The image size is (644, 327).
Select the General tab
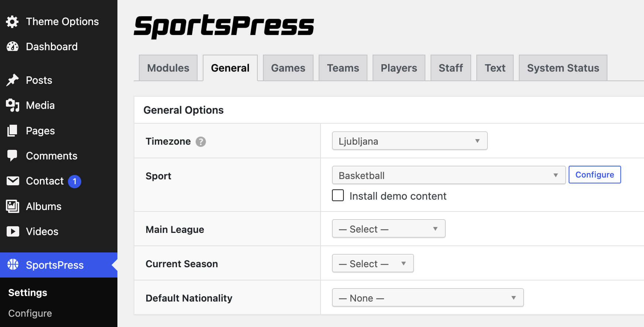pyautogui.click(x=230, y=68)
